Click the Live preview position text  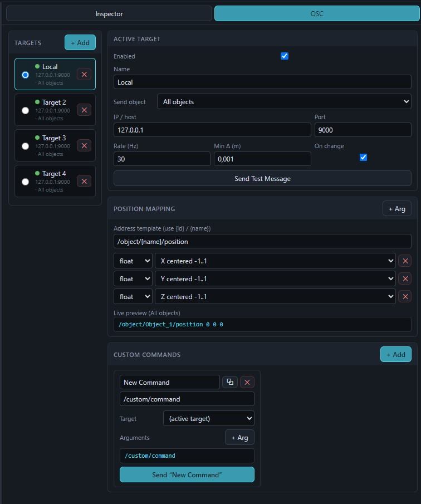170,324
